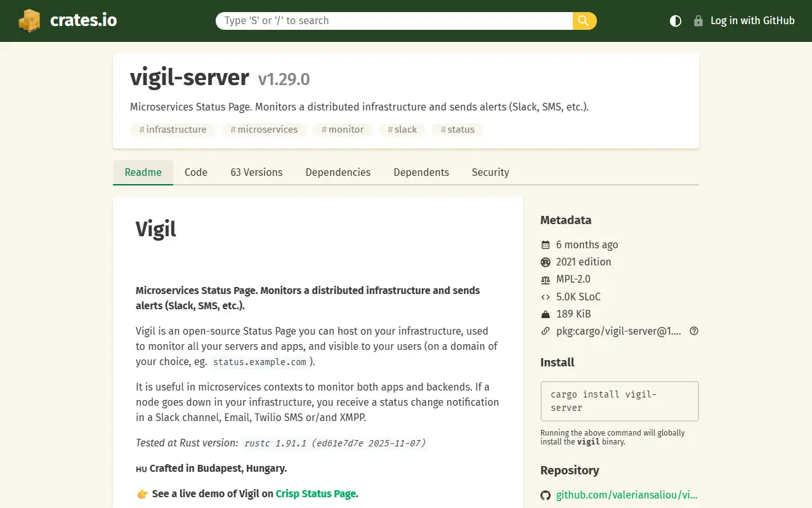Click the Rust edition icon beside 2021 edition
The height and width of the screenshot is (508, 812).
(x=546, y=262)
